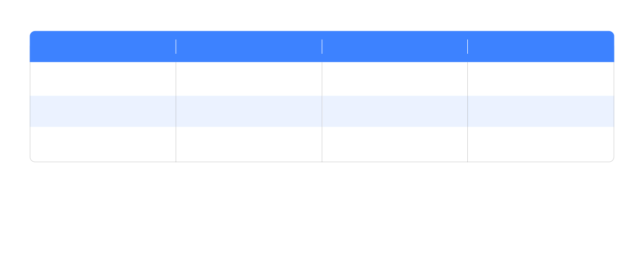
Task: Click header divider between second and third columns
Action: pyautogui.click(x=322, y=46)
